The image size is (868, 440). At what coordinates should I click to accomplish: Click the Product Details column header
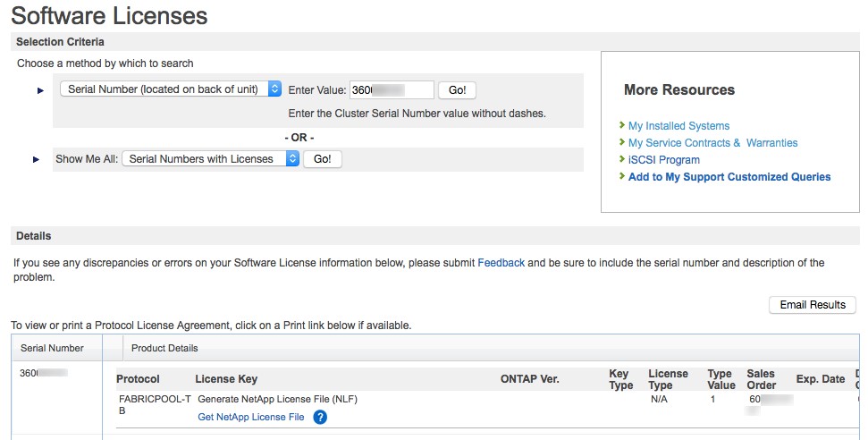pyautogui.click(x=164, y=348)
